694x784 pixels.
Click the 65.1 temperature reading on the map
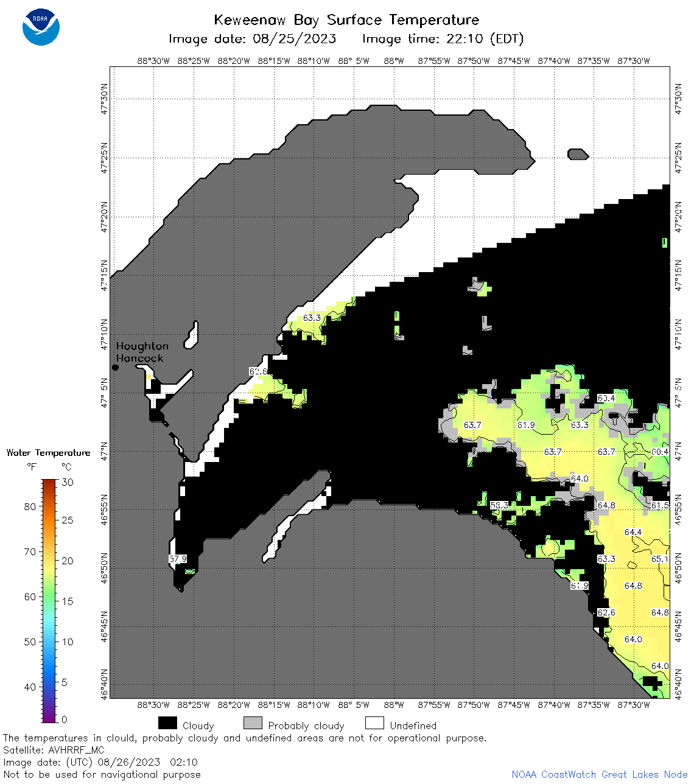(661, 559)
